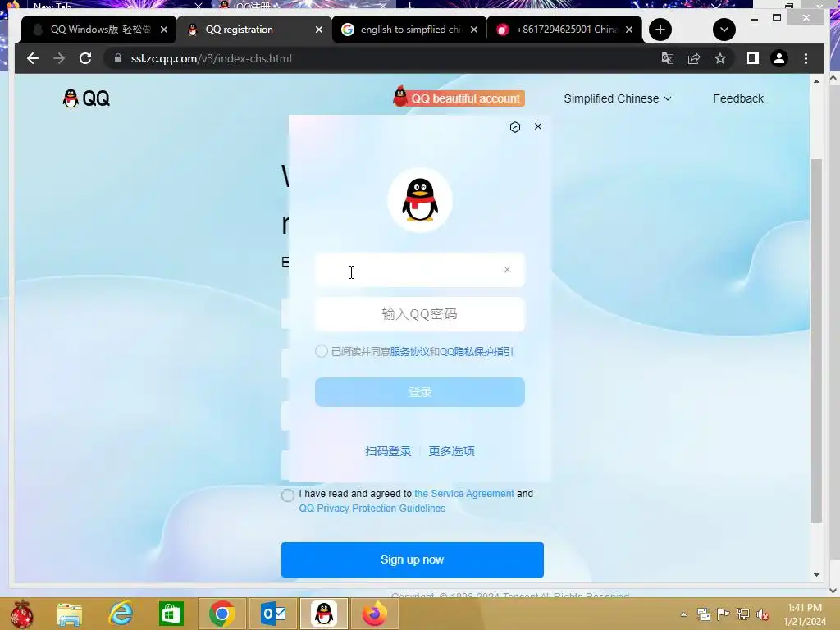Image resolution: width=840 pixels, height=630 pixels.
Task: Click the 输入QQ密码 password field
Action: point(419,314)
